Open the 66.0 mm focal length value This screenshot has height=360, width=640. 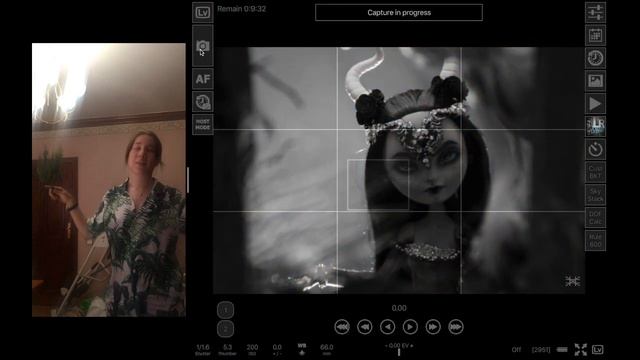coord(327,350)
